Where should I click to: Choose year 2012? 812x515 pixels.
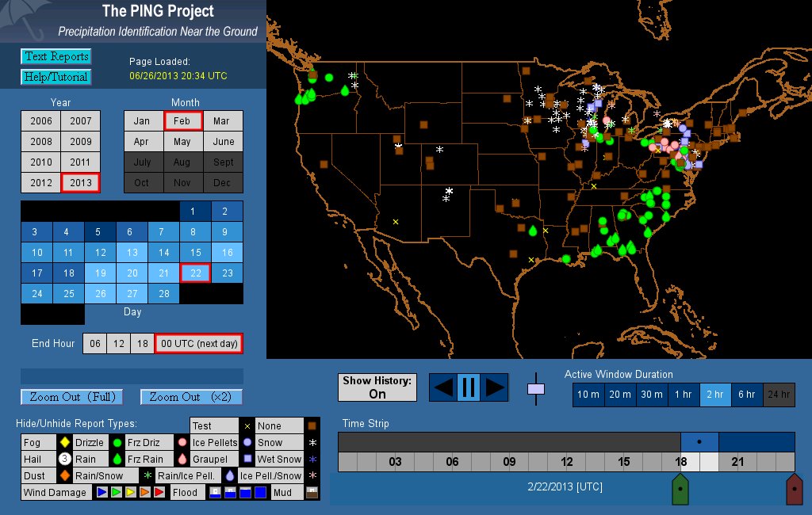[41, 182]
